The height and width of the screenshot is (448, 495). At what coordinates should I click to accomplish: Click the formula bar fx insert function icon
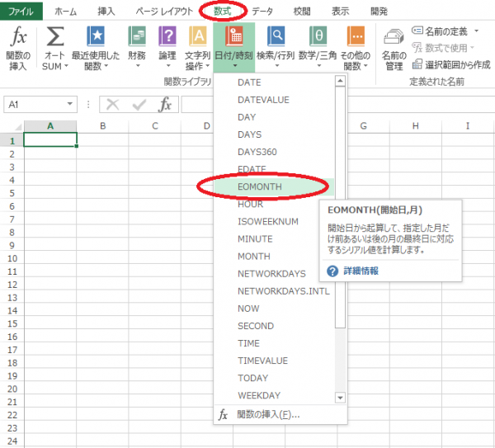165,105
